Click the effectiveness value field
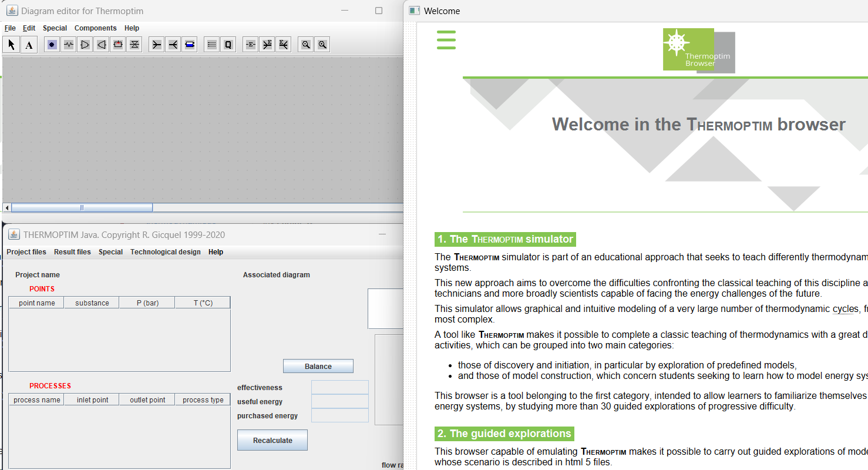The image size is (868, 470). (x=340, y=387)
